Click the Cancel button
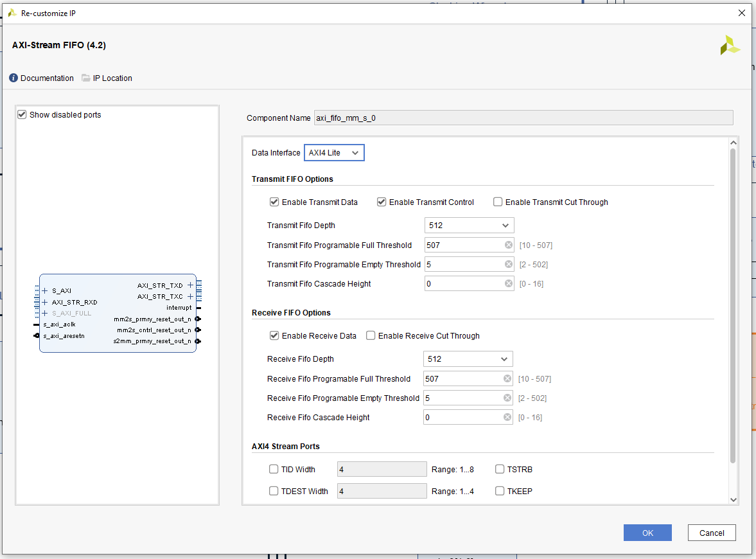 [712, 533]
